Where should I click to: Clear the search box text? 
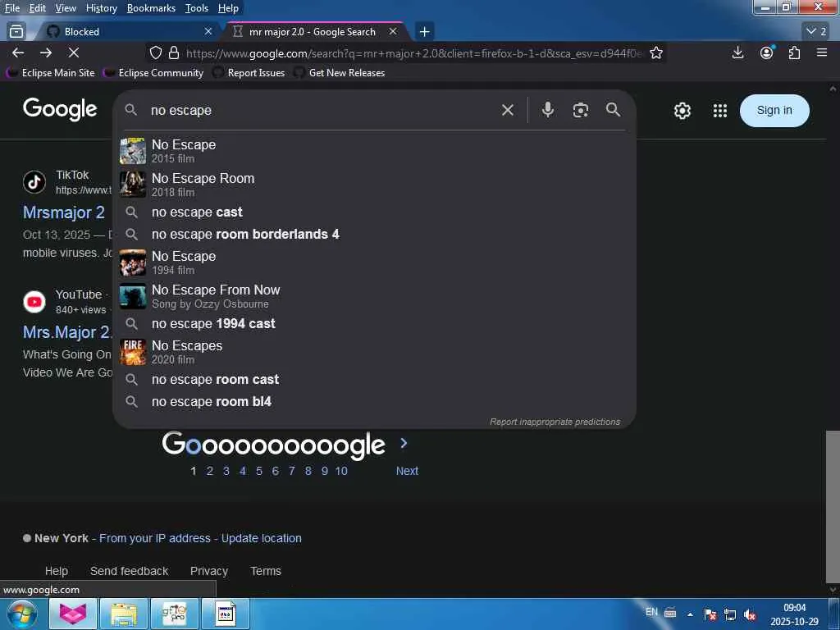(507, 111)
